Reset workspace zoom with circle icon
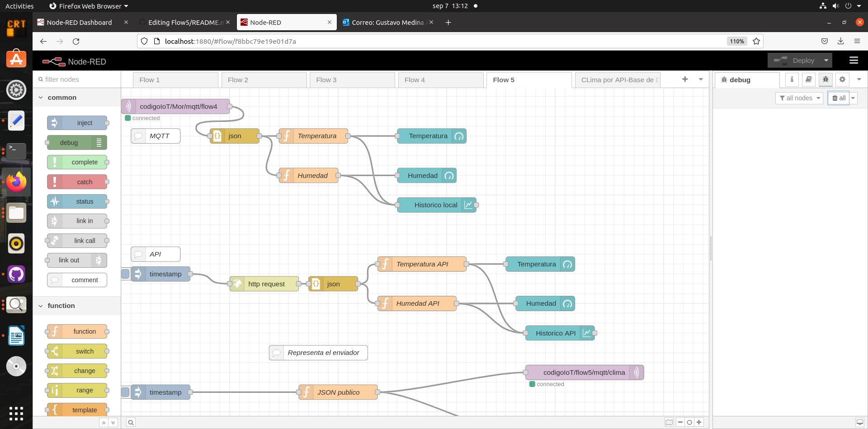The image size is (868, 429). point(689,422)
